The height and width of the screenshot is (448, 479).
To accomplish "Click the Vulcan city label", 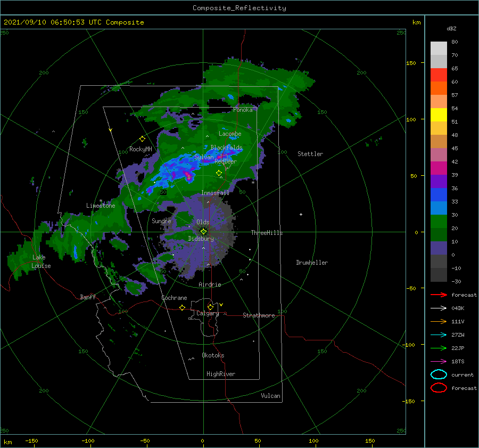I will [x=271, y=396].
